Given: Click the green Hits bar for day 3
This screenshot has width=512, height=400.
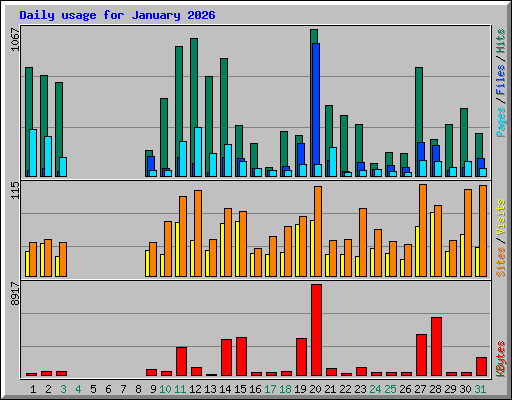Looking at the screenshot, I should pyautogui.click(x=59, y=120).
